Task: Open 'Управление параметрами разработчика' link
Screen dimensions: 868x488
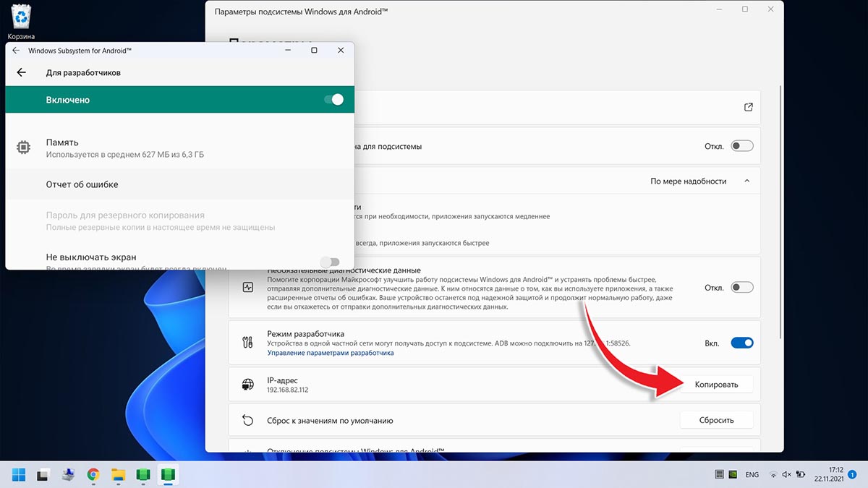Action: click(331, 353)
